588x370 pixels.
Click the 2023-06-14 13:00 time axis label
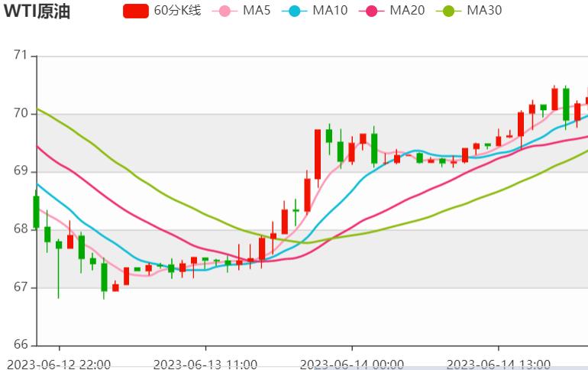499,365
